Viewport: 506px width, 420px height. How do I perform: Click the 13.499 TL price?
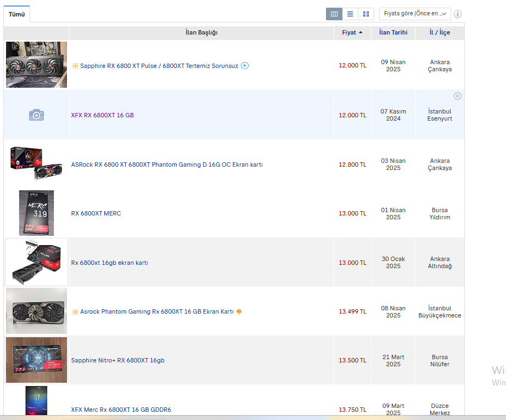coord(352,311)
